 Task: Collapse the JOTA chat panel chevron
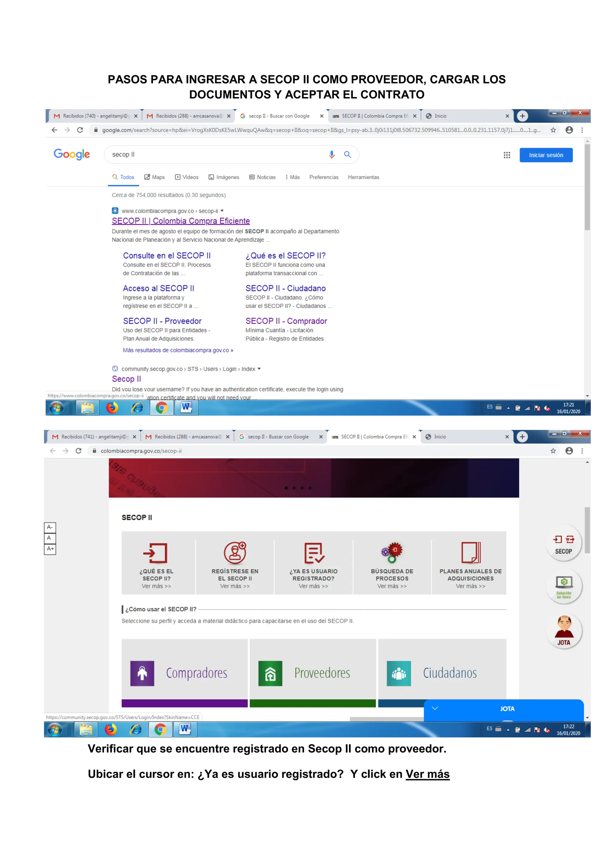435,709
